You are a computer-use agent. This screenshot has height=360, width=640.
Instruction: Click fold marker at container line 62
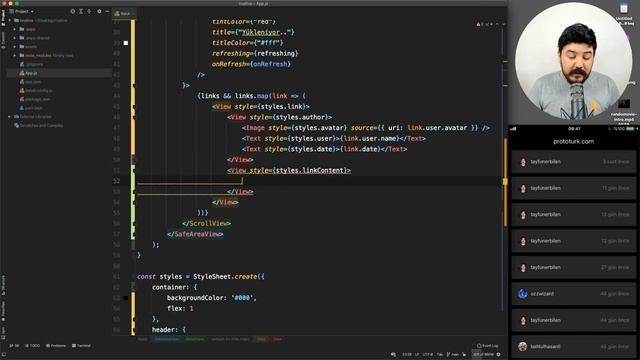click(133, 287)
